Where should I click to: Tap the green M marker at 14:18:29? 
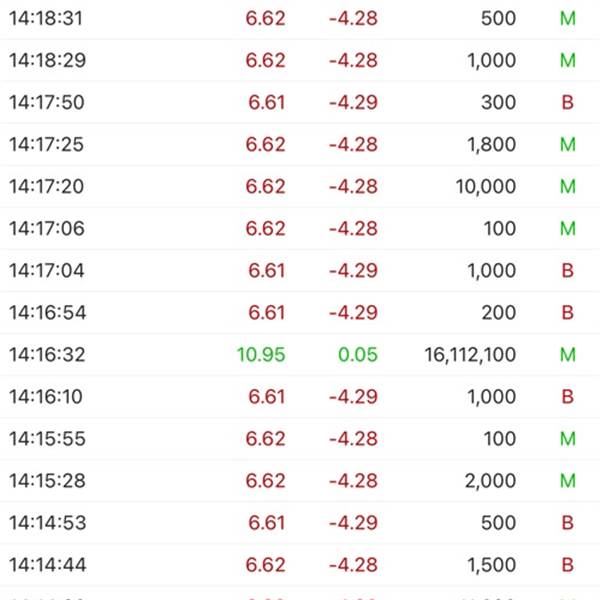pos(567,60)
